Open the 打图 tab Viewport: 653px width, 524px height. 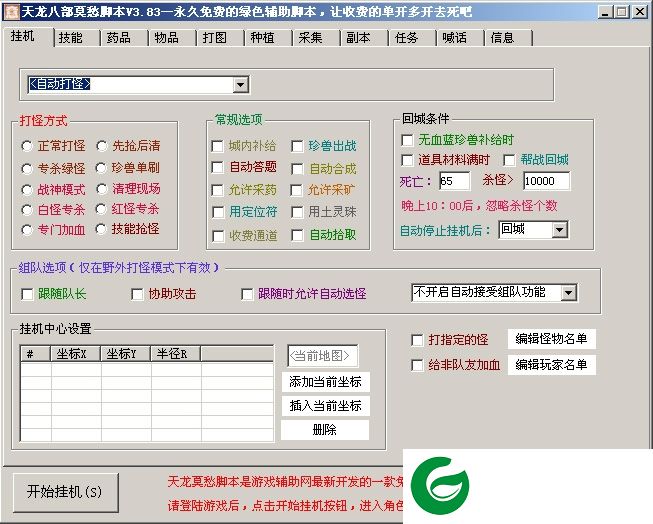point(220,38)
